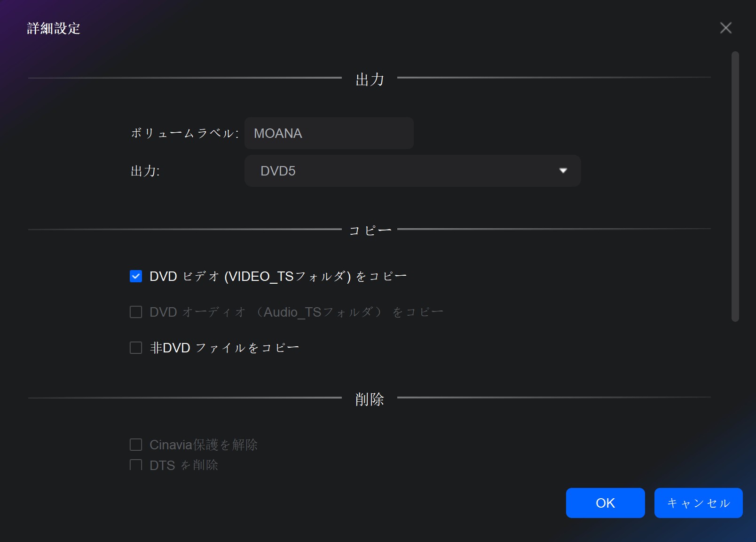Check the Cinavia保護を解除 checkbox

(136, 445)
